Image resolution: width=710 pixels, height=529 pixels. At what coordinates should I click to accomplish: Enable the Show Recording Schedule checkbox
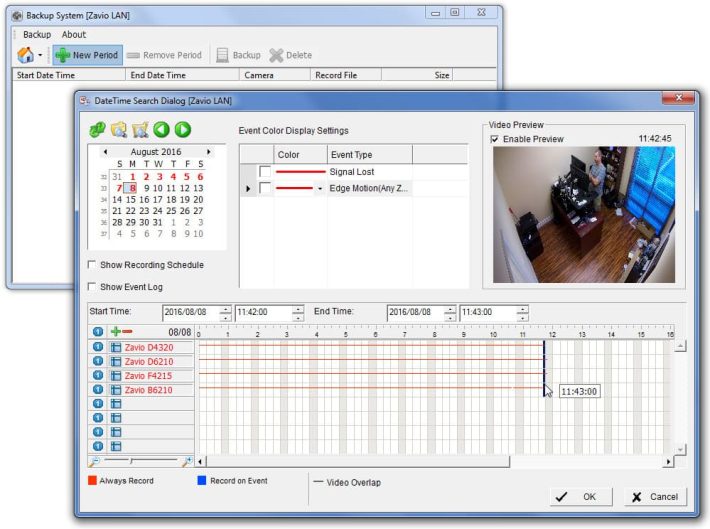(93, 265)
